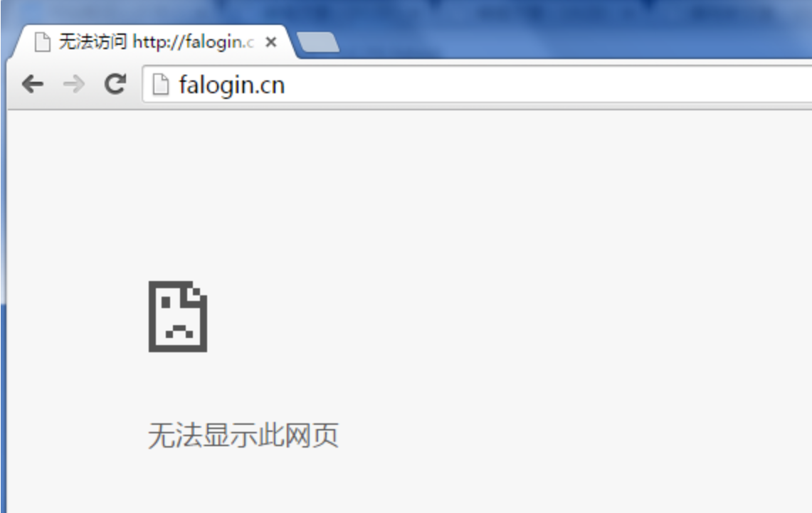
Task: Click the window's left blue border edge
Action: [3, 311]
